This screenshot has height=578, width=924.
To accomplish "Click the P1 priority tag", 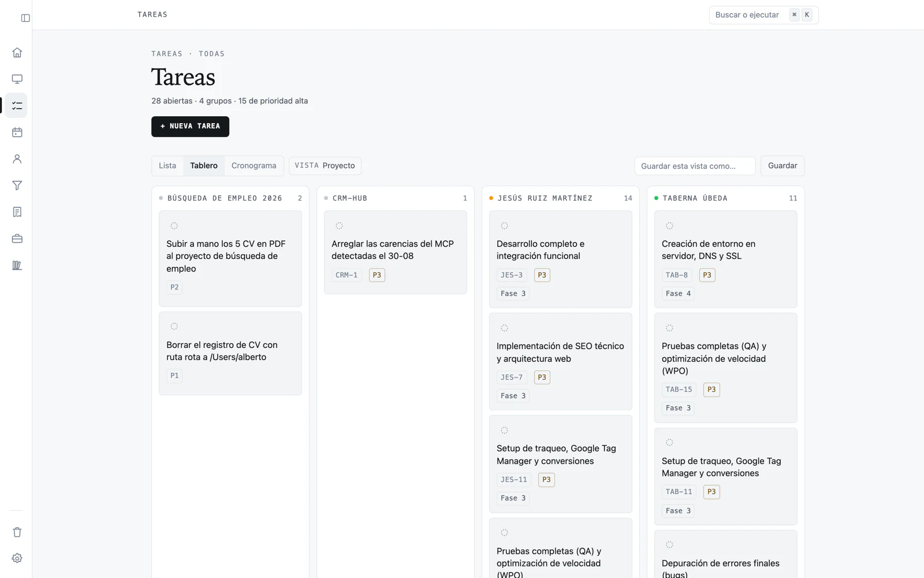I will (x=174, y=376).
